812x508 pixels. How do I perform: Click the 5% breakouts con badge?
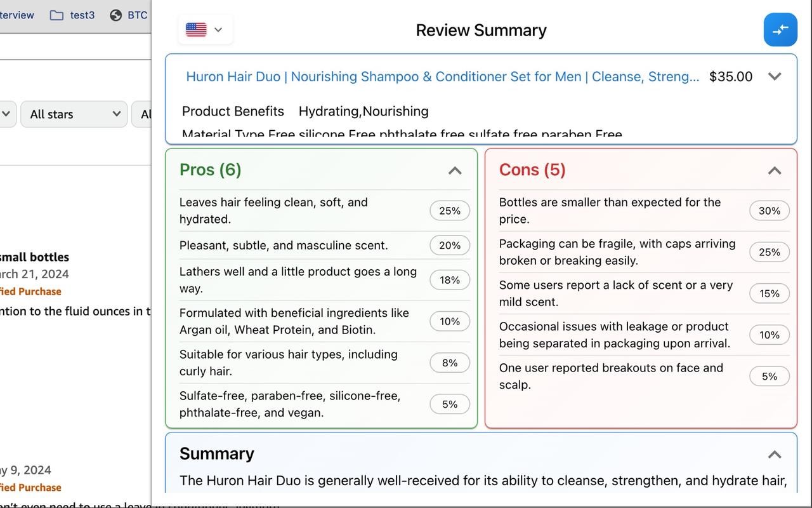(x=769, y=377)
